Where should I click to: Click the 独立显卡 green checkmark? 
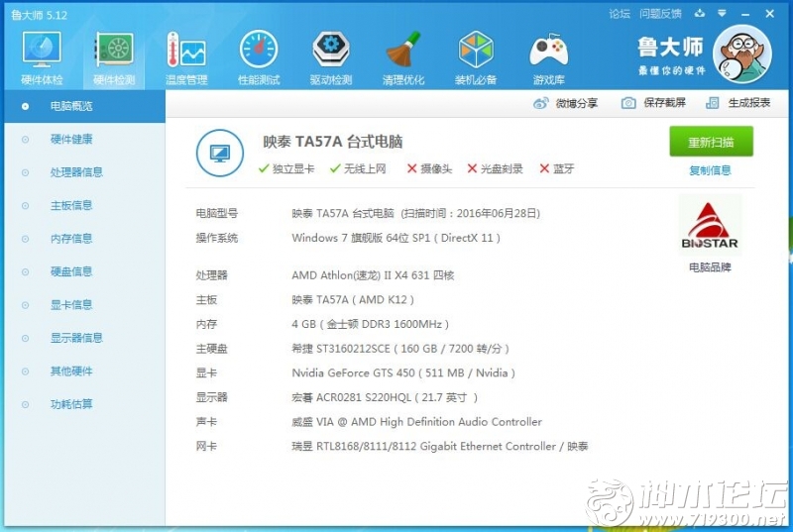(263, 168)
